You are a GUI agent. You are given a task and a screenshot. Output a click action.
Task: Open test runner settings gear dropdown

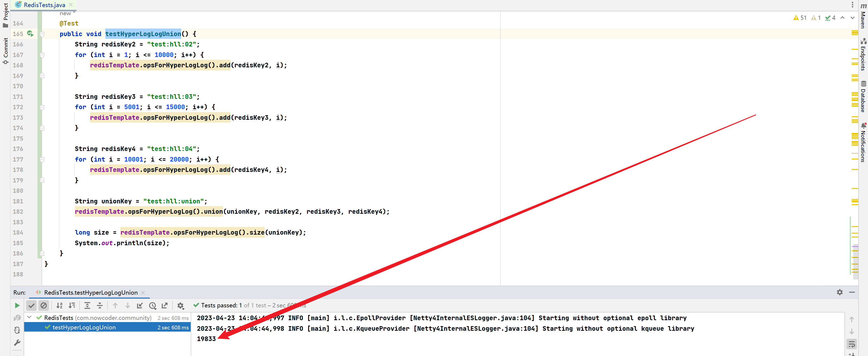[181, 305]
